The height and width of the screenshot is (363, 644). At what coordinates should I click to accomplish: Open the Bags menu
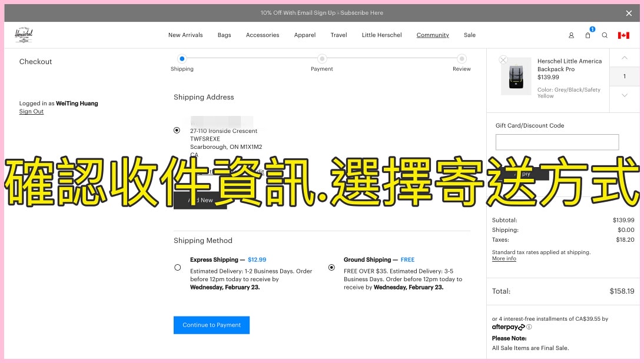click(224, 35)
